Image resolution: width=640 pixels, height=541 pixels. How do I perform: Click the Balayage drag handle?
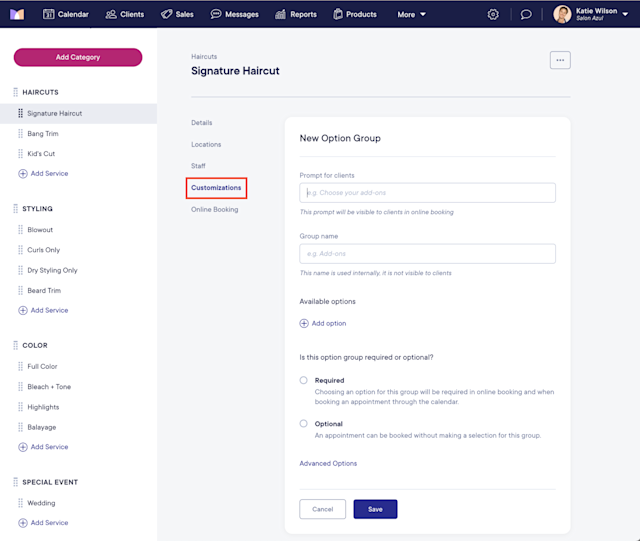pos(20,427)
